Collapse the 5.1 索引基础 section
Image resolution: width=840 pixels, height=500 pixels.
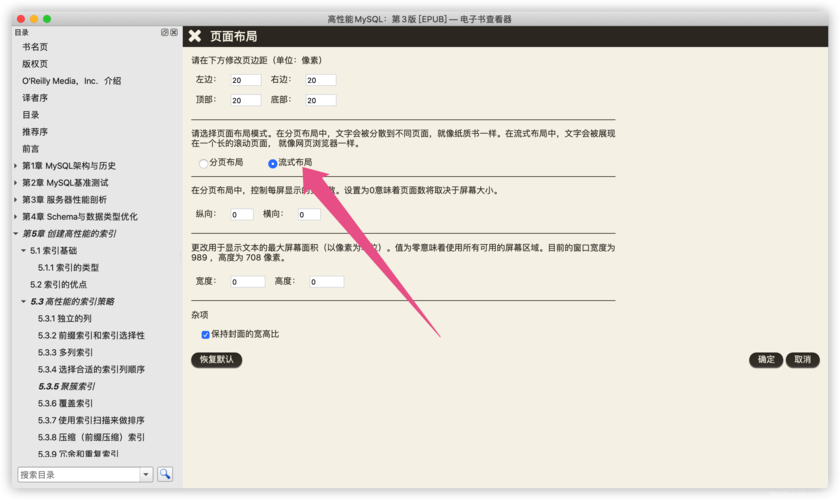24,251
